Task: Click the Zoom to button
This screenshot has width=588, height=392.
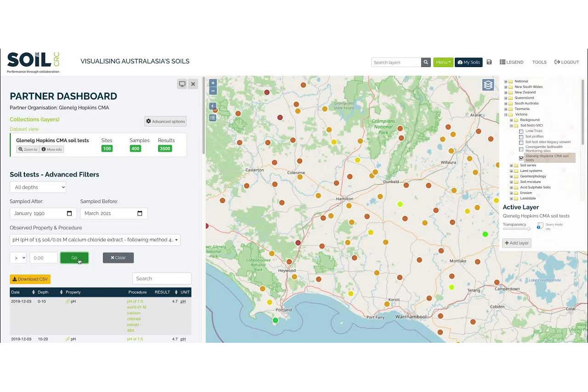Action: tap(28, 149)
